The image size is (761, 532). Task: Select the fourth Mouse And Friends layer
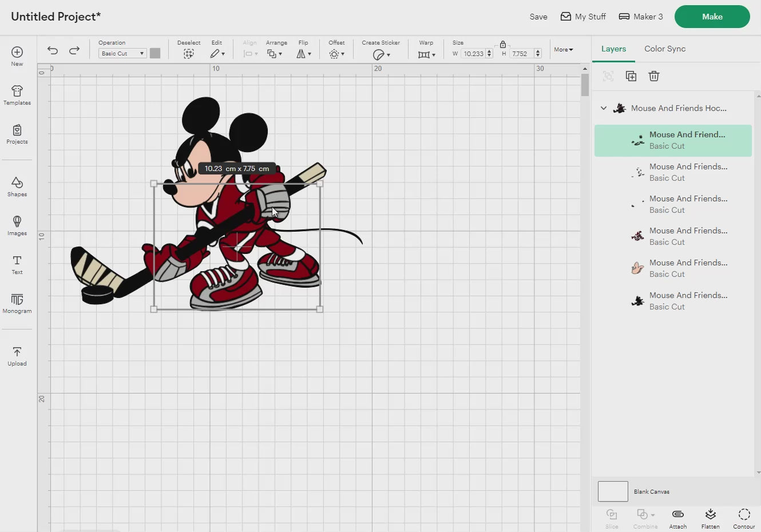pyautogui.click(x=673, y=236)
